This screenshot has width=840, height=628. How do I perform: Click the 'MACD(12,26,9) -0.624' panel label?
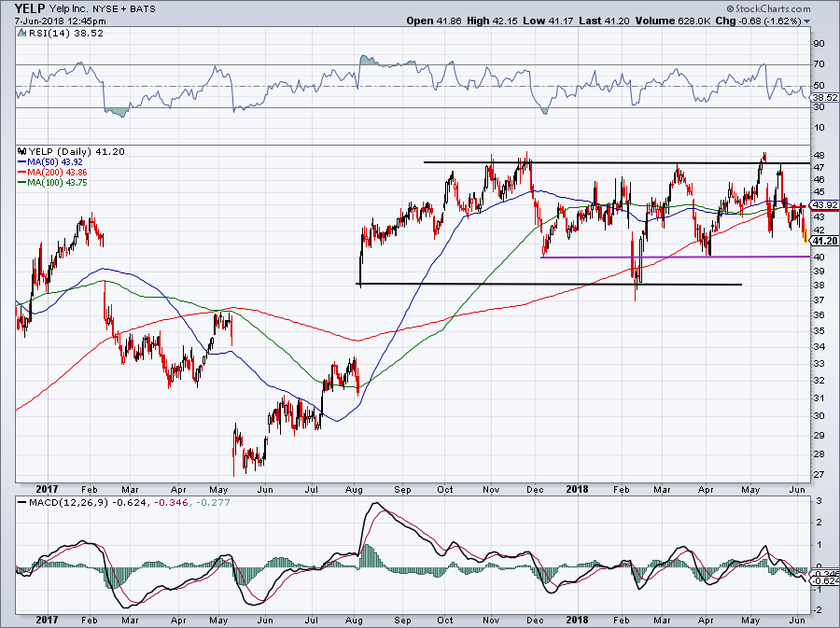[86, 503]
